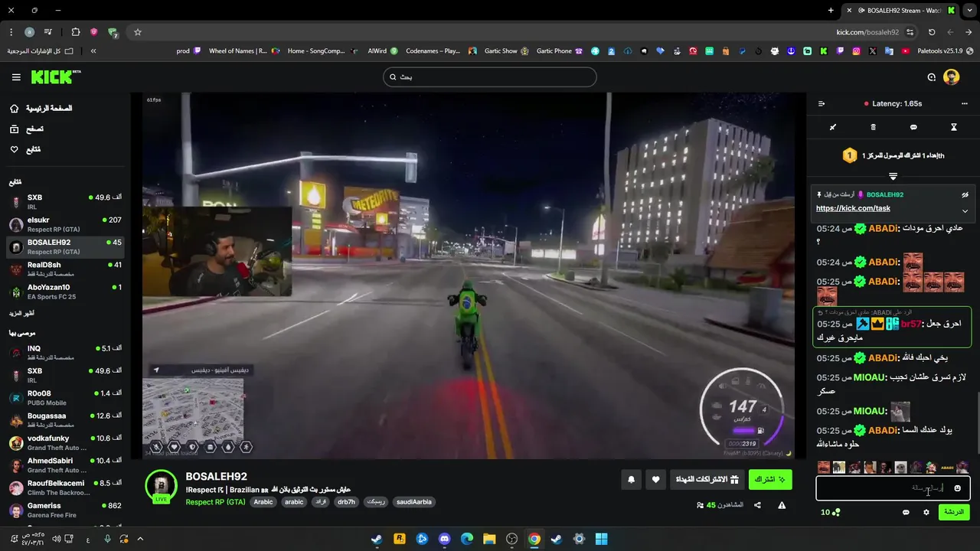The image size is (980, 551).
Task: Click the BOSALEH92 live avatar below the video
Action: [161, 486]
